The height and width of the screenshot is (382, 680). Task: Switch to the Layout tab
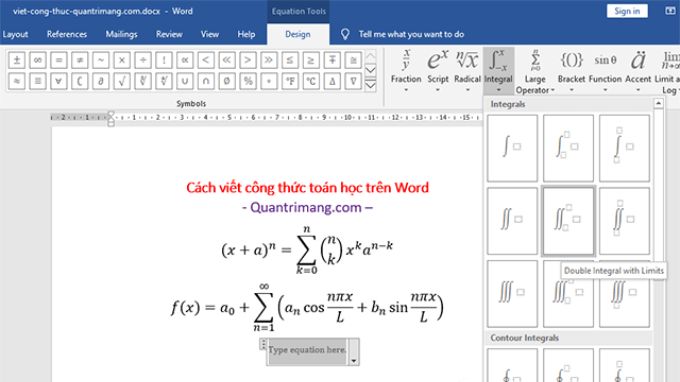[x=15, y=34]
